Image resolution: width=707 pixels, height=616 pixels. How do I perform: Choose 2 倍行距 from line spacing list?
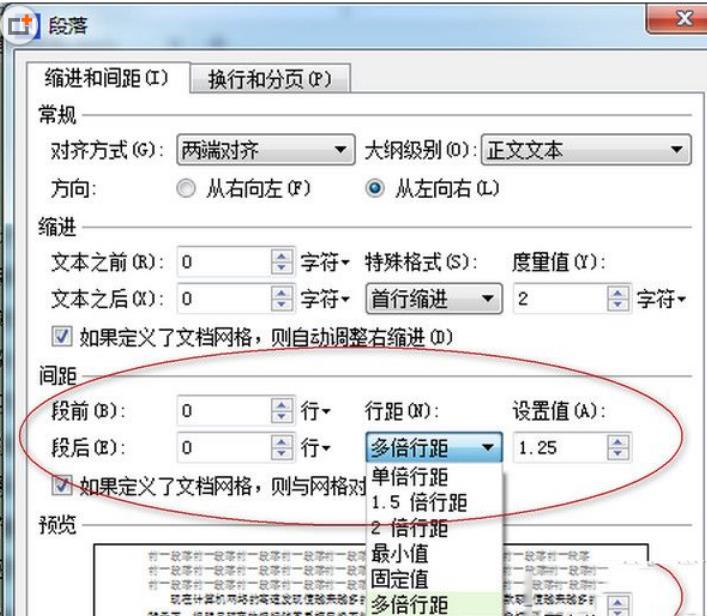point(434,528)
